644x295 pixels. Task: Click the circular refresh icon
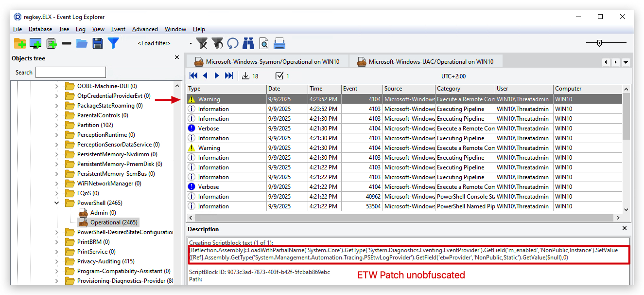233,43
